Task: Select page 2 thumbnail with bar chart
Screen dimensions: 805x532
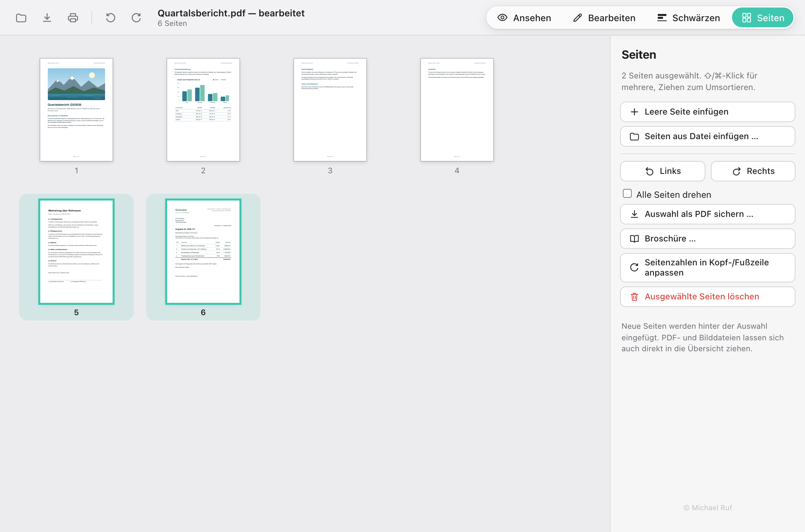Action: point(203,110)
